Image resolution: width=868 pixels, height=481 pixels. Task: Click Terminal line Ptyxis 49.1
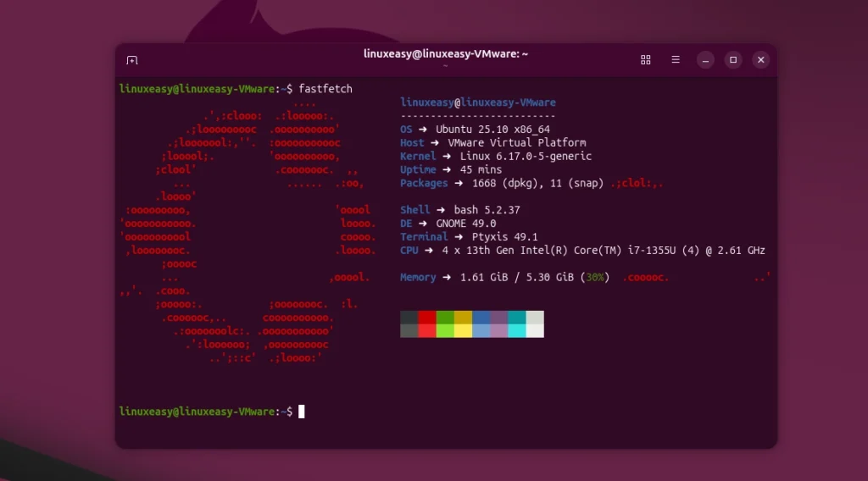click(x=469, y=236)
